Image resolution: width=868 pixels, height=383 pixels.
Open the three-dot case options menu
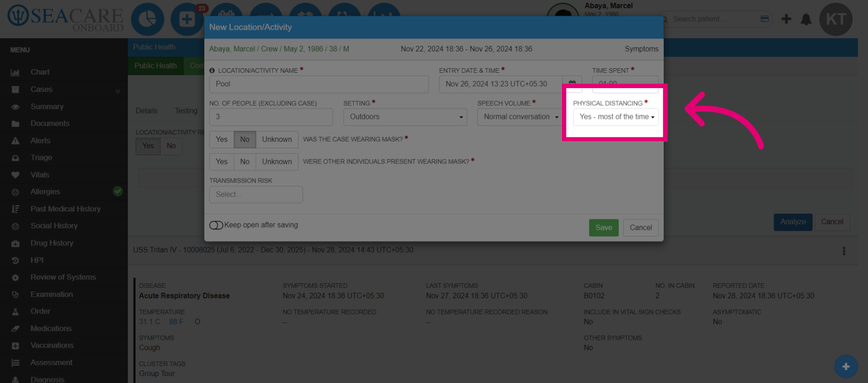[844, 251]
